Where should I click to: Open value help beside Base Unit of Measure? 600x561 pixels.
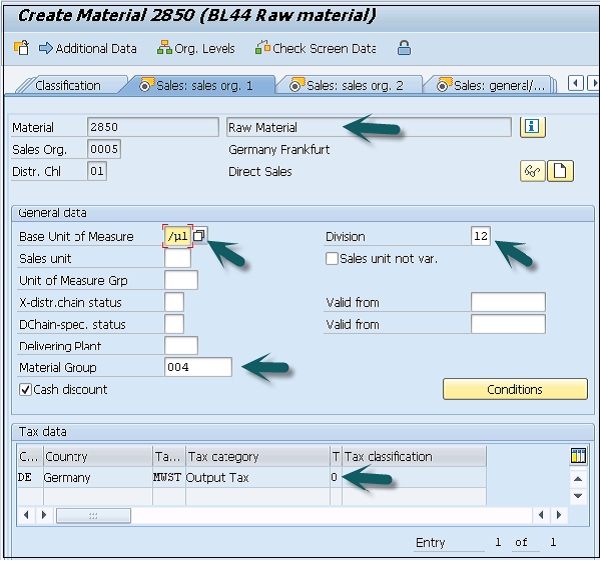200,236
